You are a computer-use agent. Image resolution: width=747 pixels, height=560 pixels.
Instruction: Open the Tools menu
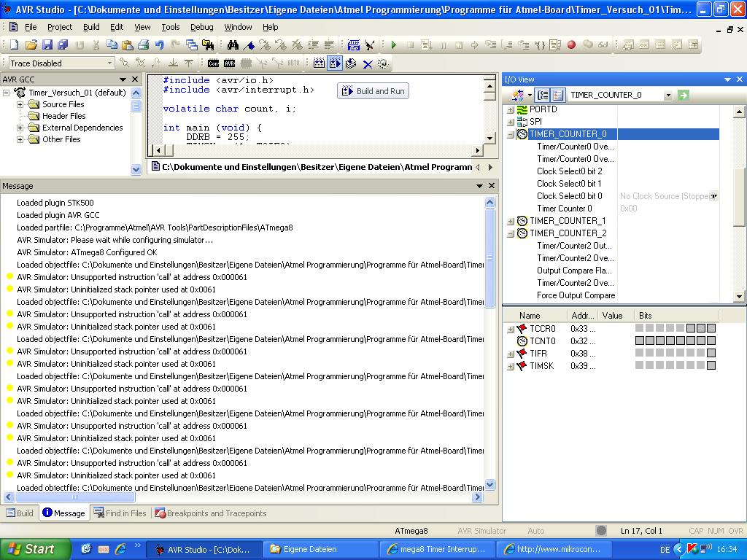[x=170, y=27]
